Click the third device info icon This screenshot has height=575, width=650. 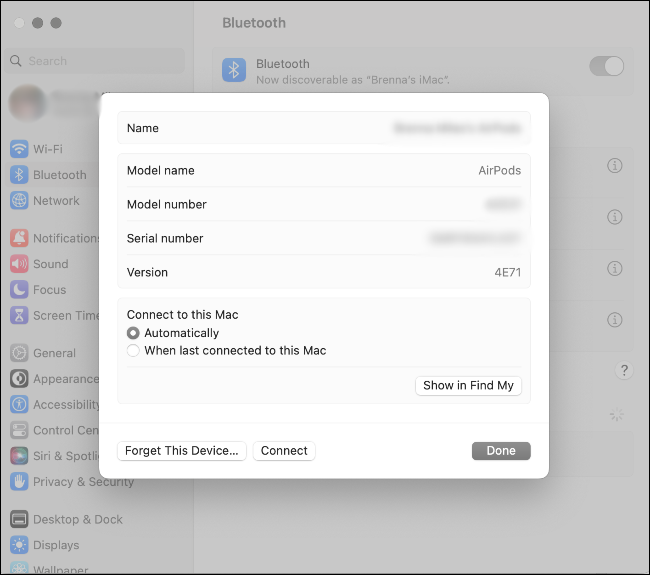(x=615, y=268)
